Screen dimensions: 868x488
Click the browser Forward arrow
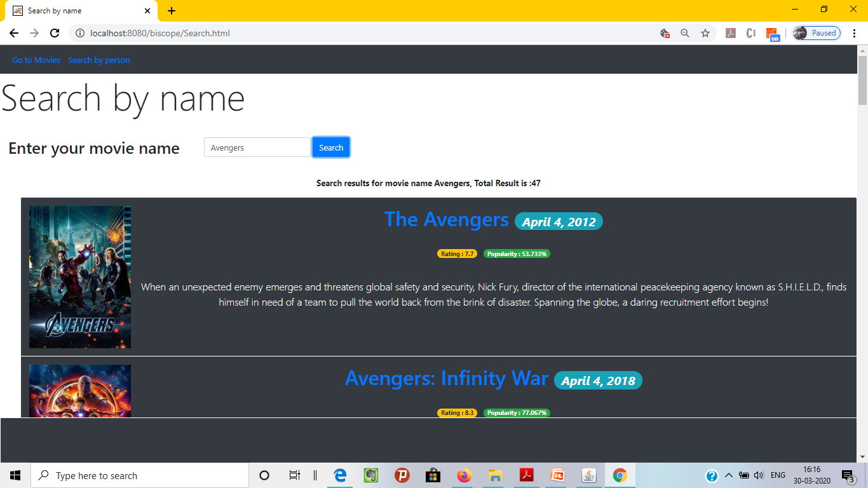tap(34, 33)
